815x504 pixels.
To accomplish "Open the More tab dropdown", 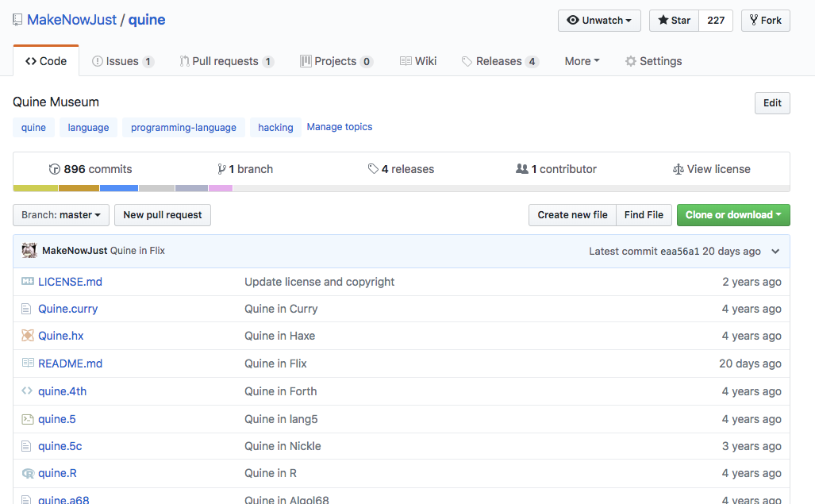I will coord(582,61).
